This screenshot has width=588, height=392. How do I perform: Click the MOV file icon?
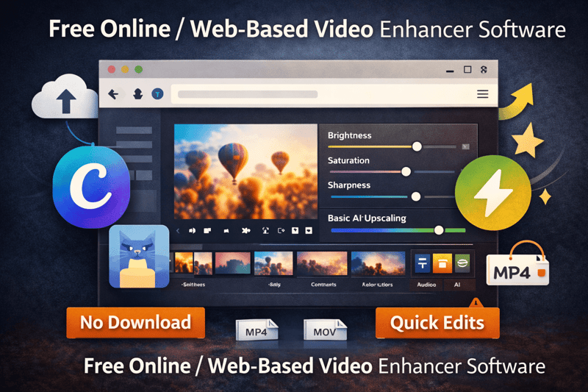325,330
